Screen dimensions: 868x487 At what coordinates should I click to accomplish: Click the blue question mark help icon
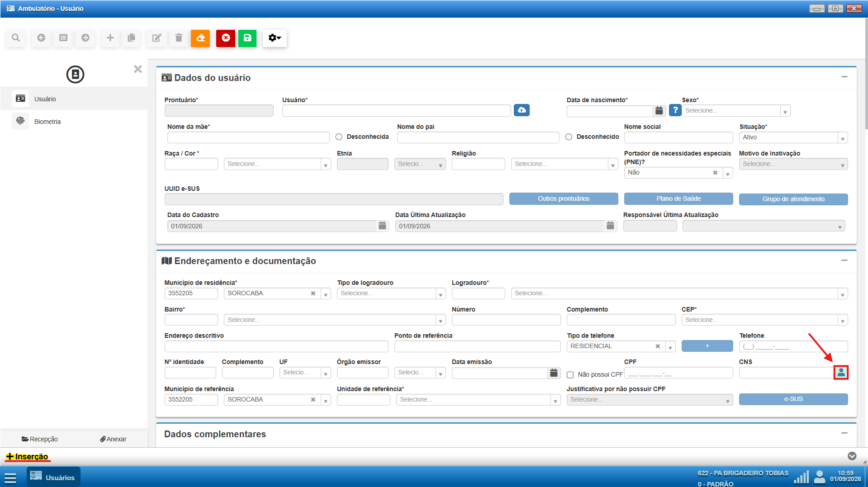coord(675,110)
